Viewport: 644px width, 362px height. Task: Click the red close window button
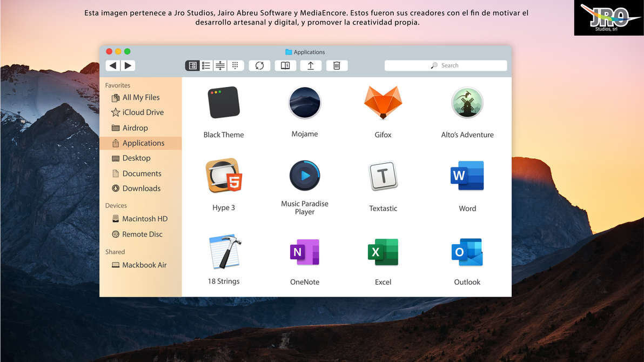(109, 51)
